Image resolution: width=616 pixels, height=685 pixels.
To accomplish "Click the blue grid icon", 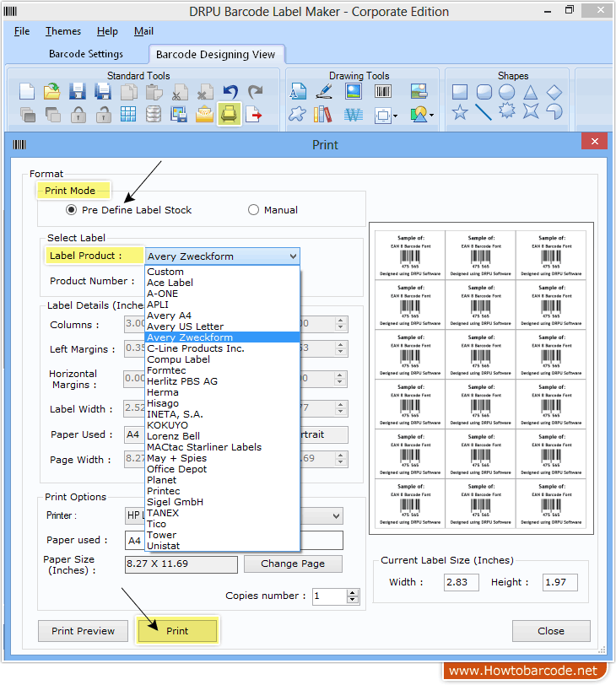I will [x=128, y=115].
